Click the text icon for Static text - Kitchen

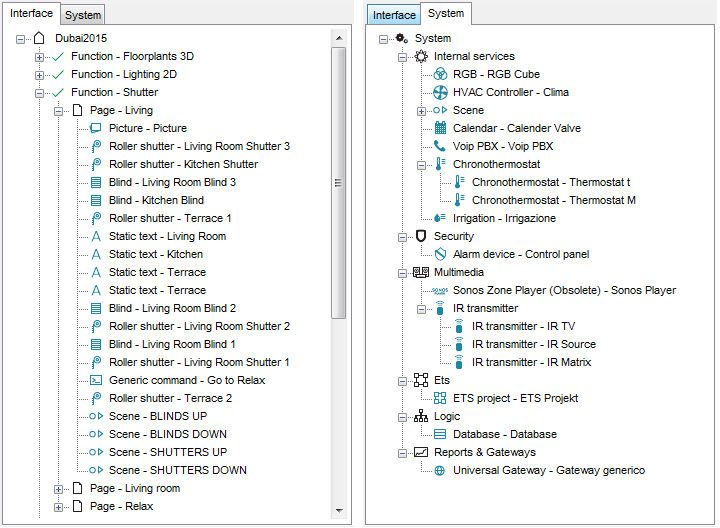(96, 254)
